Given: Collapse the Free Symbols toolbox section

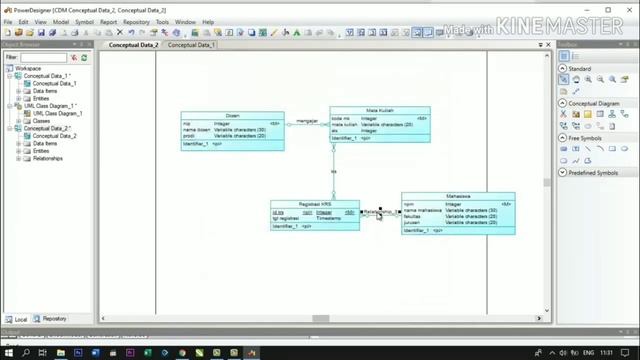Looking at the screenshot, I should coord(562,138).
